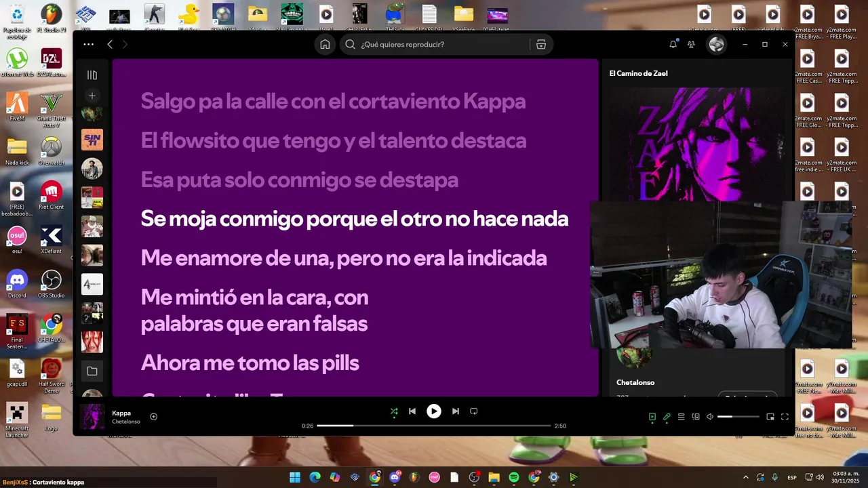Toggle repeat mode
This screenshot has width=868, height=488.
(474, 411)
